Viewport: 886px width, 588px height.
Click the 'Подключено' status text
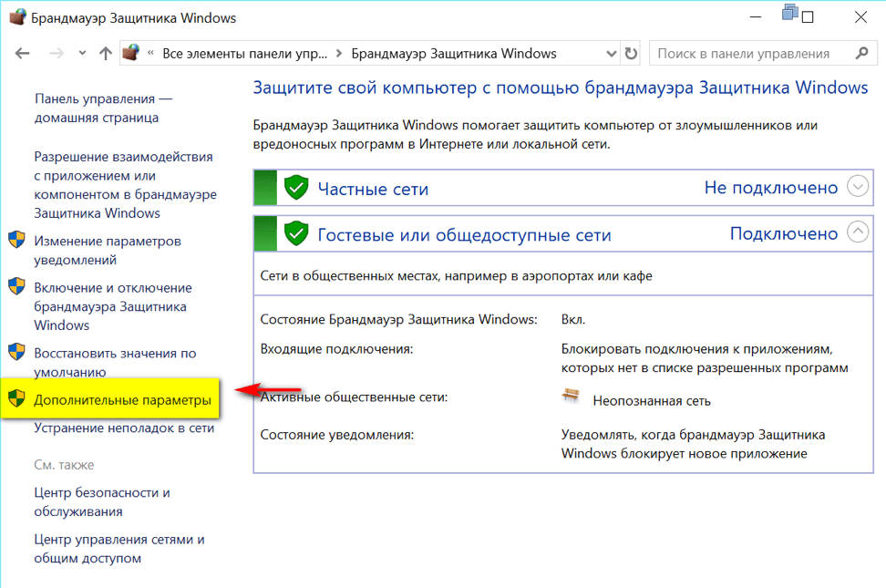click(x=784, y=233)
